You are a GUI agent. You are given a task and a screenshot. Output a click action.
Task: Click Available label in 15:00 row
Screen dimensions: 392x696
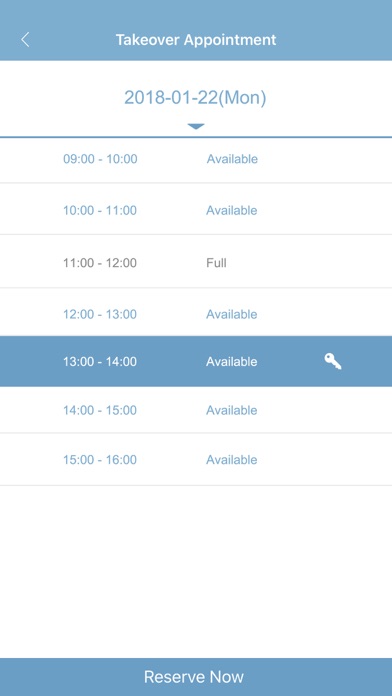(x=232, y=459)
